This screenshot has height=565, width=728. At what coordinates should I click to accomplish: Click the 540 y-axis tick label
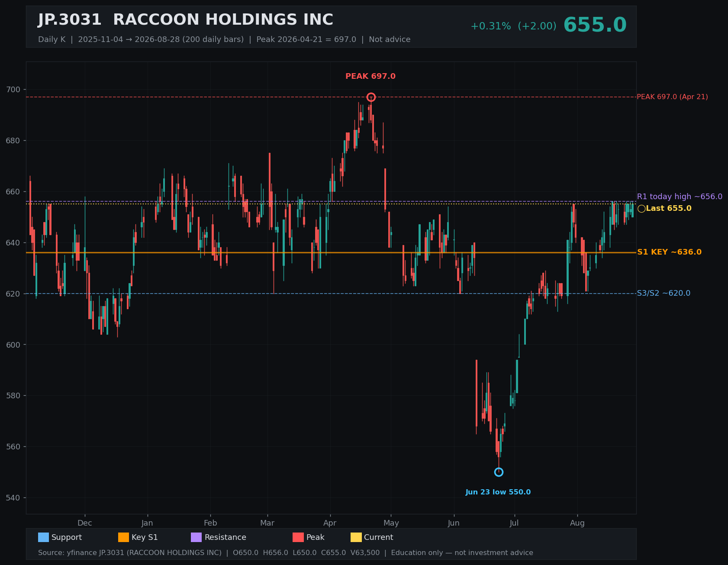coord(13,498)
